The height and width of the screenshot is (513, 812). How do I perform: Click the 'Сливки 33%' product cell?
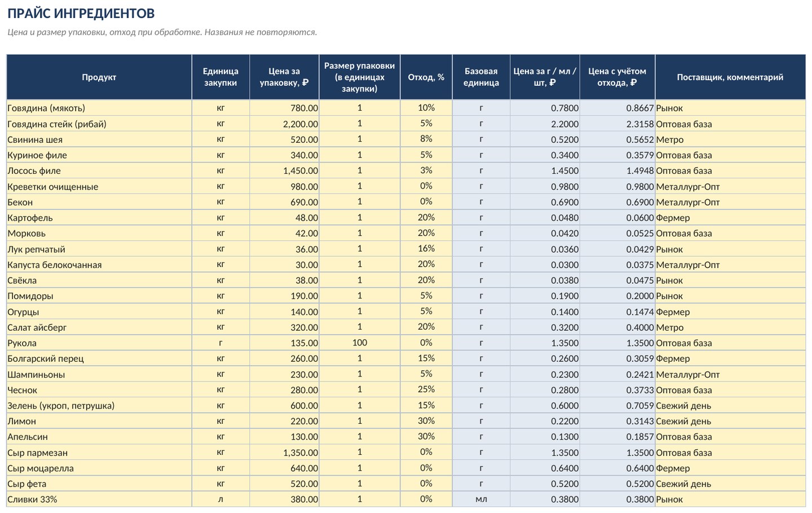click(99, 499)
